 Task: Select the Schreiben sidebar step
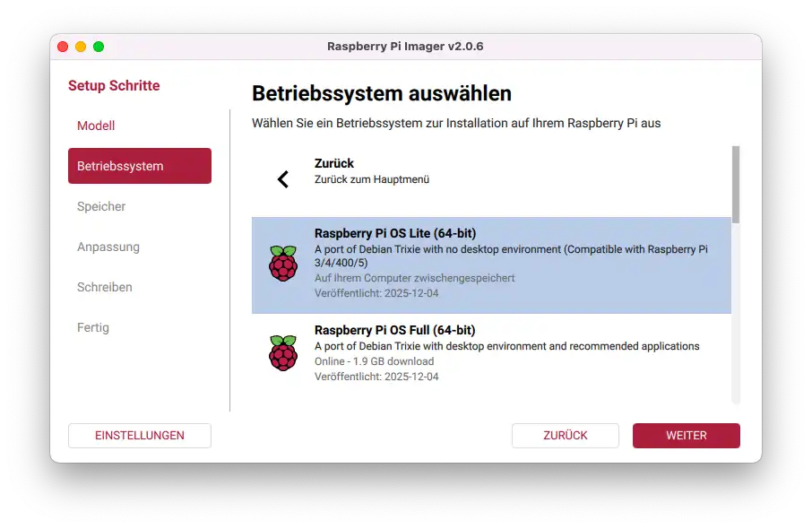[105, 287]
